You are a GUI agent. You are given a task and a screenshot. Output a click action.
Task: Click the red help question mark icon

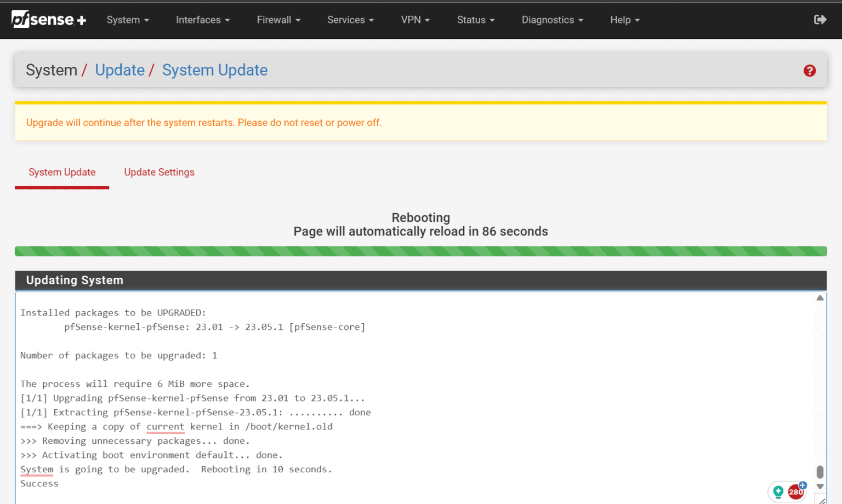[810, 70]
